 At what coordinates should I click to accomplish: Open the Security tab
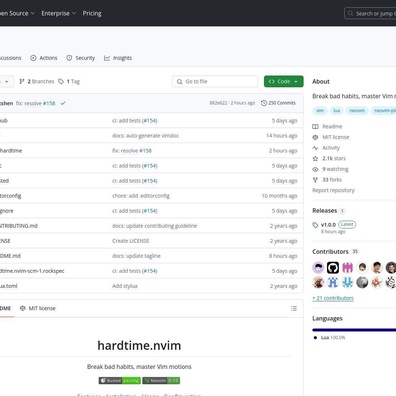80,58
